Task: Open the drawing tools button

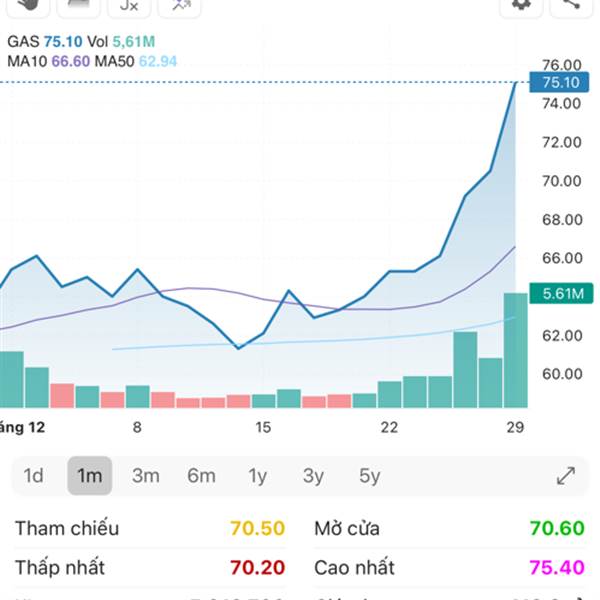Action: pyautogui.click(x=180, y=5)
